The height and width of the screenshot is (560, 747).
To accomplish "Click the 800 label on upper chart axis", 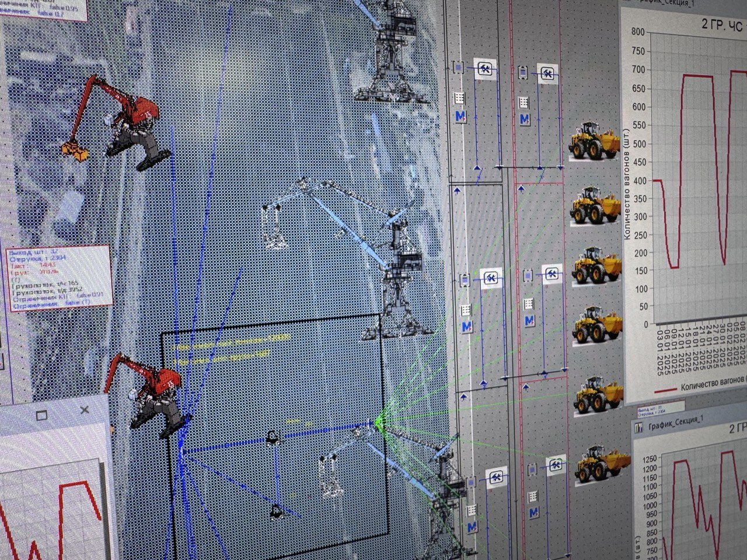I will click(x=639, y=32).
